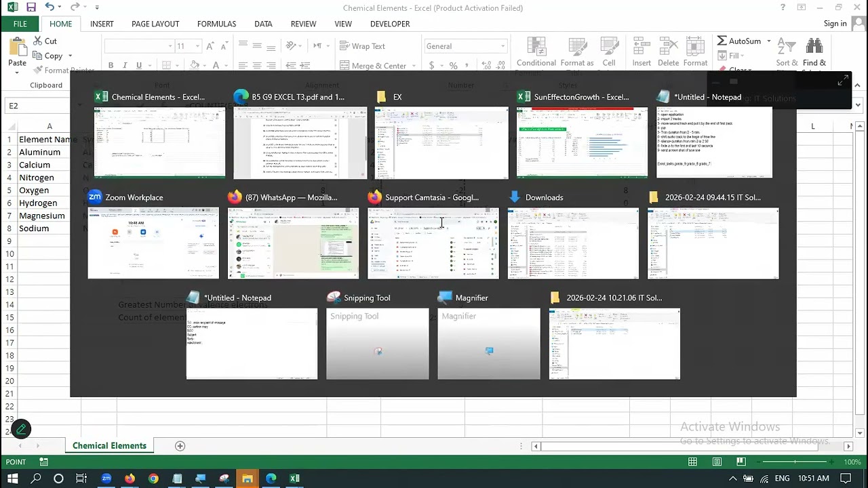Switch to the PAGE LAYOUT tab
868x488 pixels.
(155, 24)
